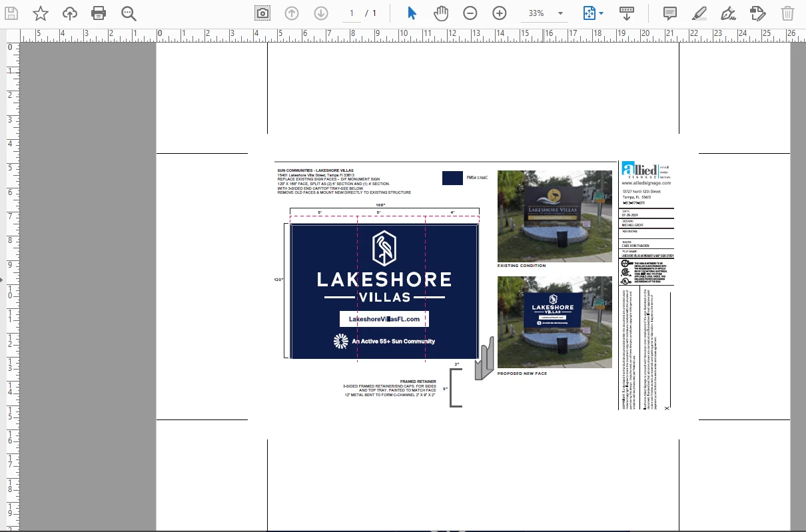The height and width of the screenshot is (532, 806).
Task: Go to the next page
Action: pyautogui.click(x=321, y=13)
